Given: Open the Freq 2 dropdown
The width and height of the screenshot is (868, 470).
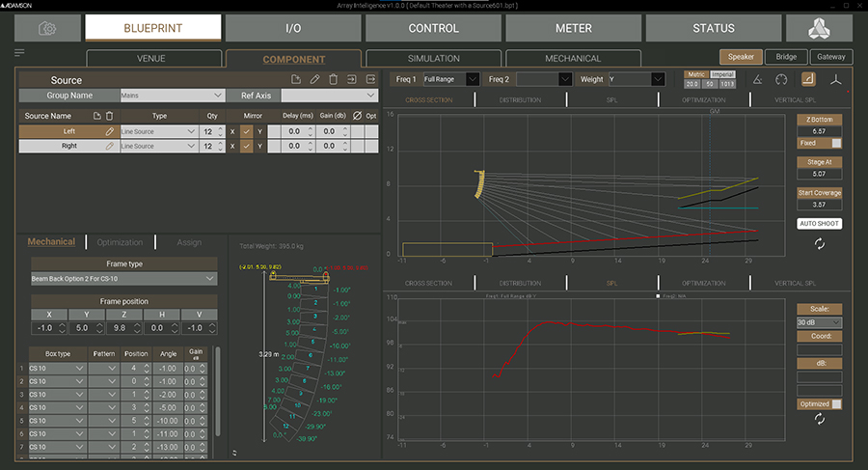Looking at the screenshot, I should tap(544, 79).
